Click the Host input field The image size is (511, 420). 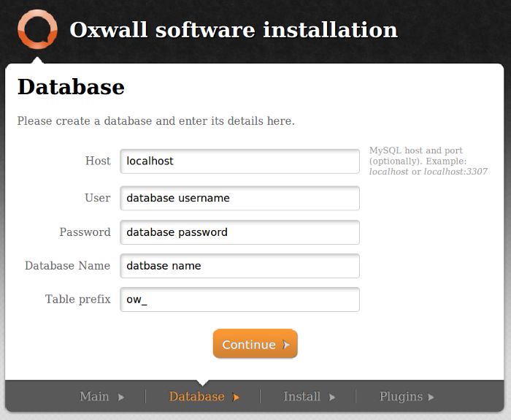(x=239, y=161)
